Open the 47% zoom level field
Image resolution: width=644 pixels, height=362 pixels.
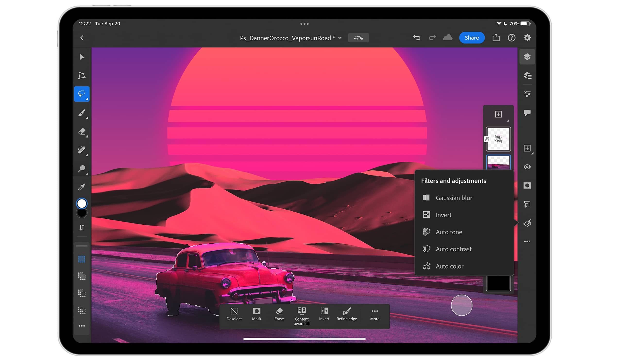[x=358, y=38]
